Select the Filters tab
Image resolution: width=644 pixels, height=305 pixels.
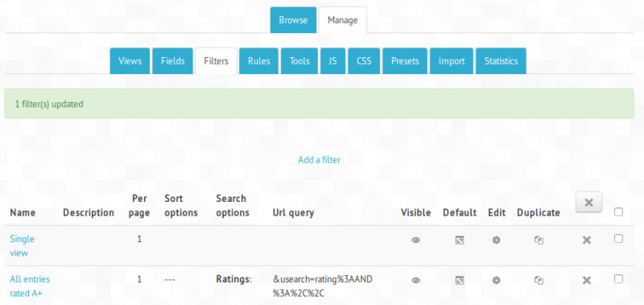point(216,61)
